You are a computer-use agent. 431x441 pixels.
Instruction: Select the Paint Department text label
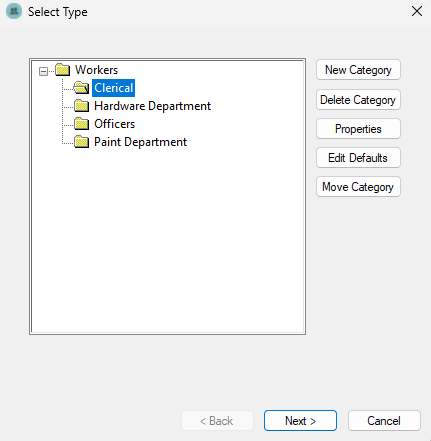point(140,142)
